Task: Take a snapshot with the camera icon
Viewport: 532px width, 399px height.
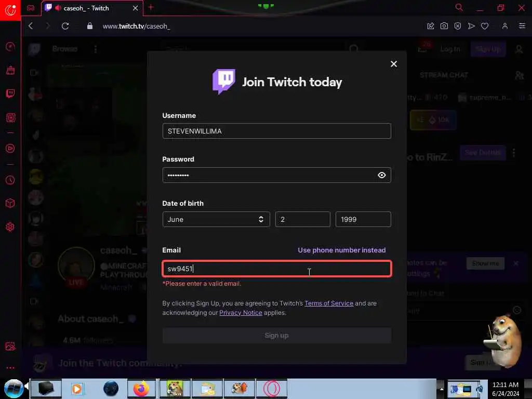Action: 444,26
